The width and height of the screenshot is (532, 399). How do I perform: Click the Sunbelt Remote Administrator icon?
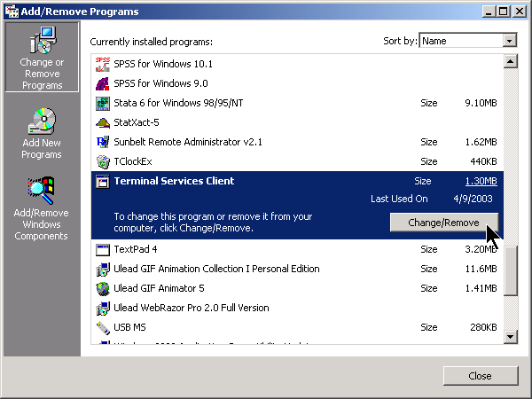(102, 142)
